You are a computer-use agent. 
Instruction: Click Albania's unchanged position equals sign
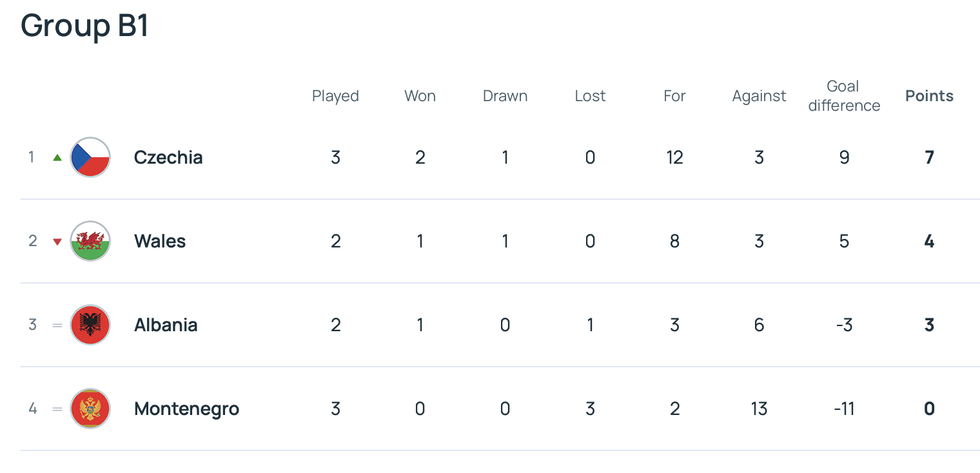click(57, 325)
